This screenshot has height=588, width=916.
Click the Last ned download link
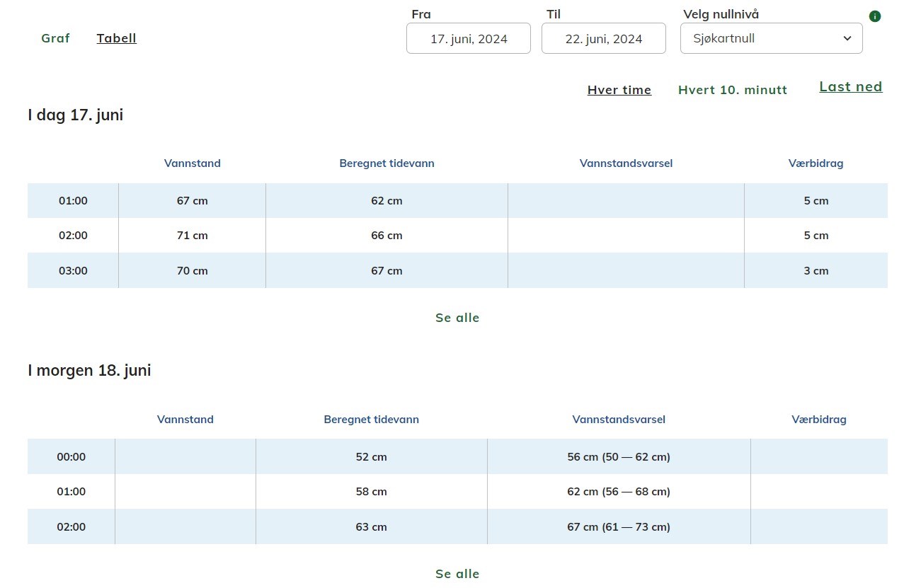point(850,87)
